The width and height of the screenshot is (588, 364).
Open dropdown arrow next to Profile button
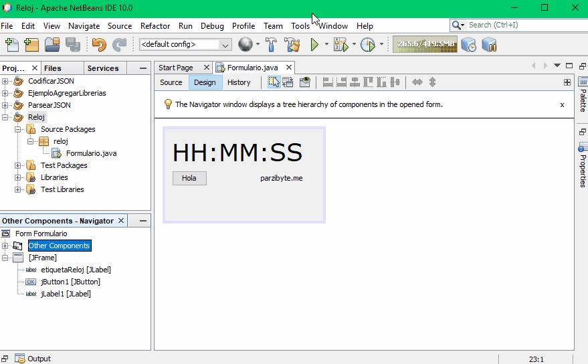tap(381, 44)
